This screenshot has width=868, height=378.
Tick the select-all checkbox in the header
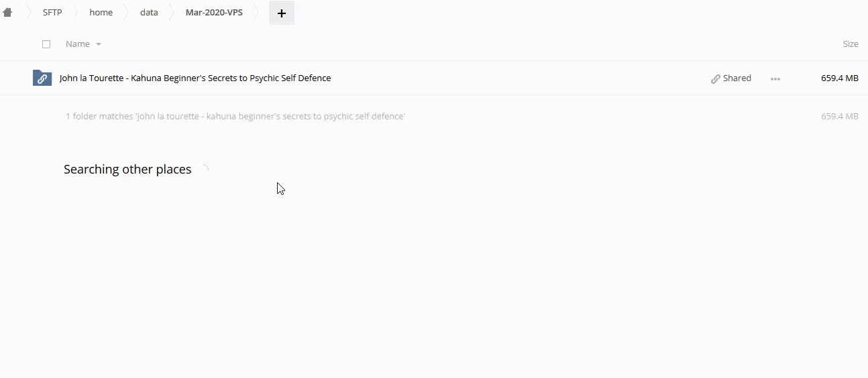click(x=46, y=44)
